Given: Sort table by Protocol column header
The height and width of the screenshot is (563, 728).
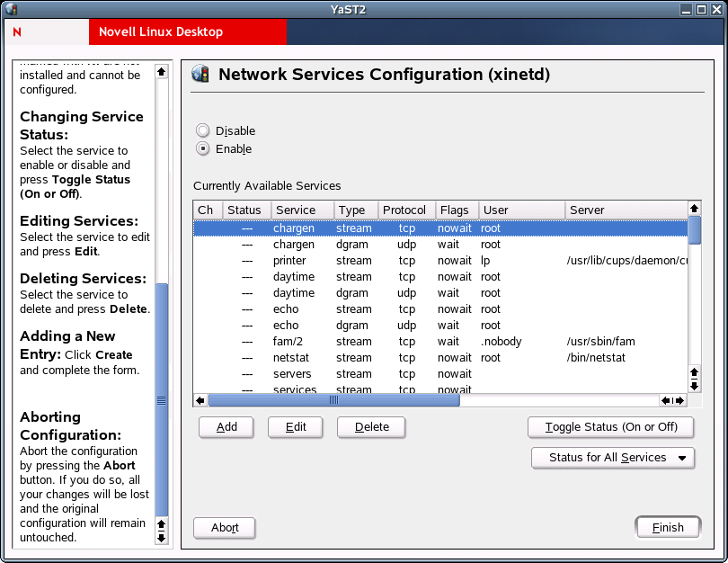Looking at the screenshot, I should click(406, 210).
